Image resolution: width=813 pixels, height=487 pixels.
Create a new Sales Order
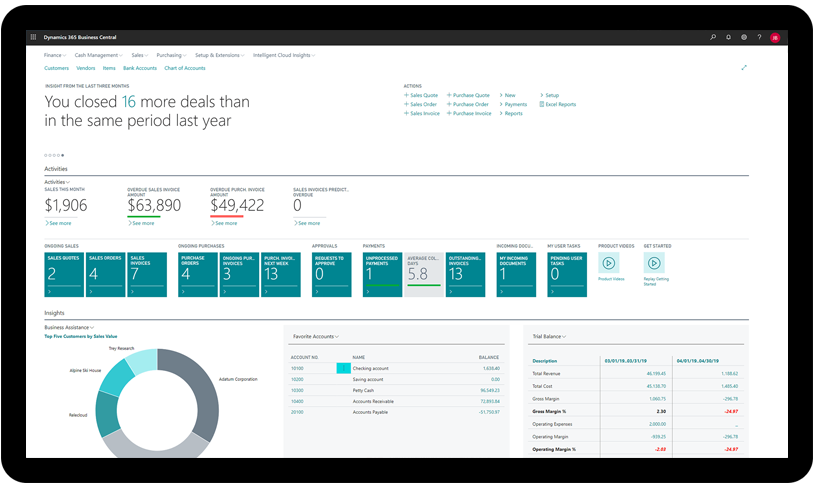[x=420, y=104]
